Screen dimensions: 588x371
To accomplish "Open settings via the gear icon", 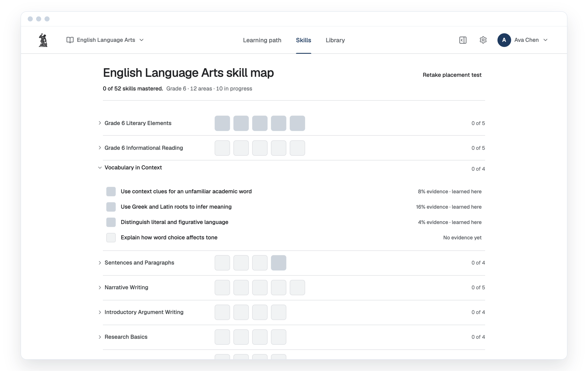I will click(483, 40).
